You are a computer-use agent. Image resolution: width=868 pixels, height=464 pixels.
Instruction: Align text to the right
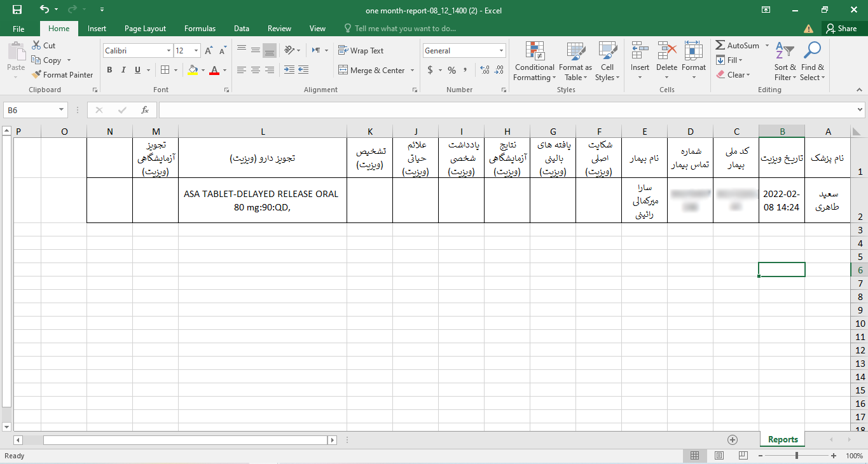click(269, 70)
